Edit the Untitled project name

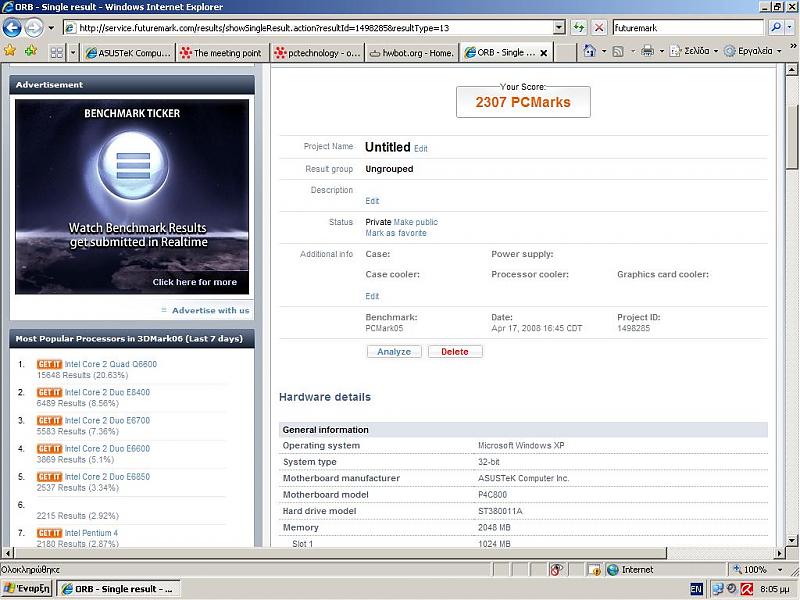click(420, 148)
